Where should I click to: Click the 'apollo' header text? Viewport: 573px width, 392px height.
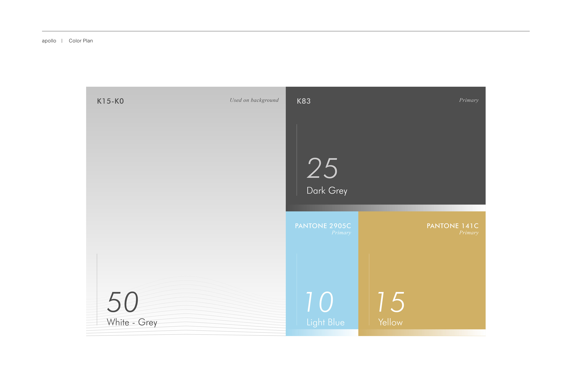49,41
